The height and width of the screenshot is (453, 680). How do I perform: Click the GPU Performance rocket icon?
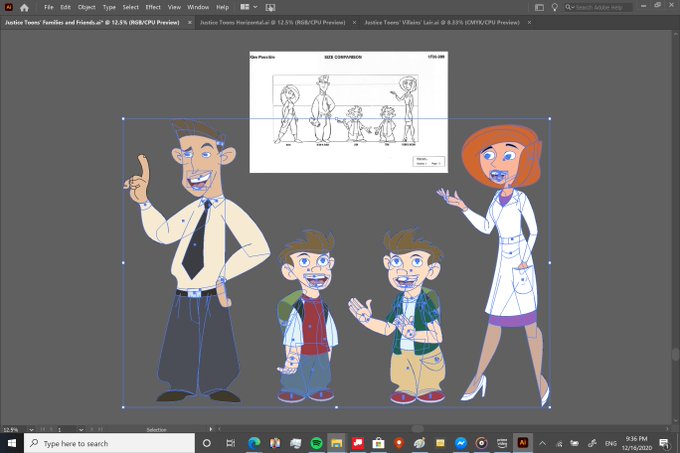pos(270,7)
